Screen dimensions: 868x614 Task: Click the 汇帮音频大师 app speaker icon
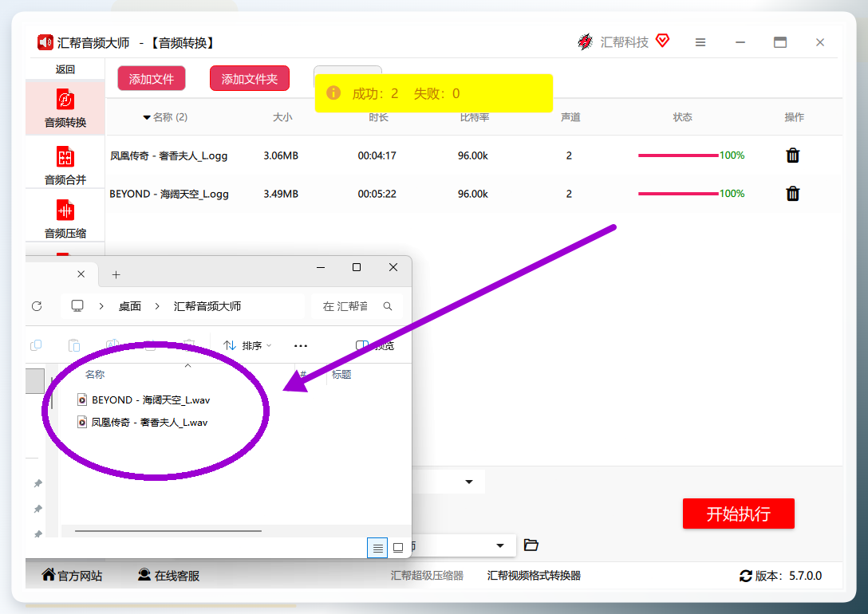click(45, 42)
